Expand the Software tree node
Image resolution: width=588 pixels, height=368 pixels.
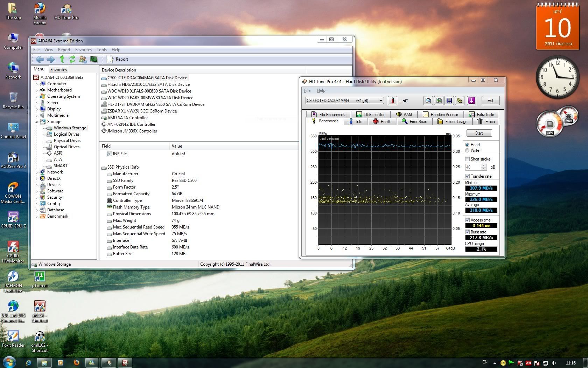[36, 191]
